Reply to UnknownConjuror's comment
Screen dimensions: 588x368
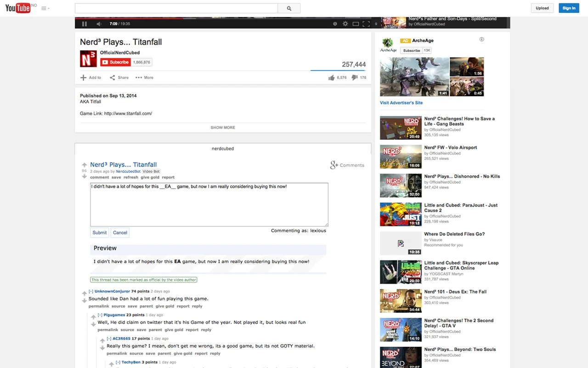pyautogui.click(x=197, y=306)
